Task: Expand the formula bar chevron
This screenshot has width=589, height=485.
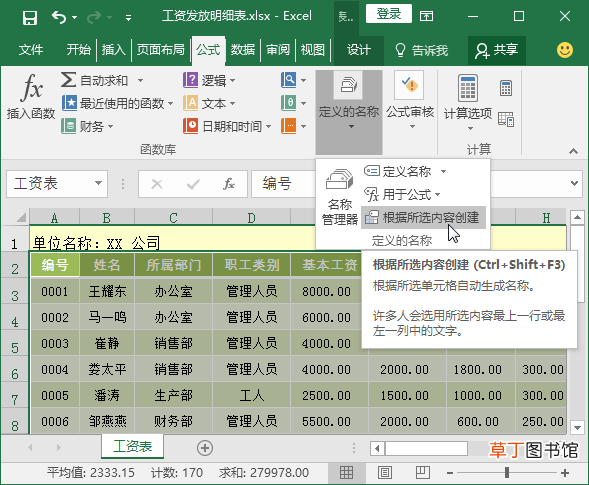Action: pos(574,183)
